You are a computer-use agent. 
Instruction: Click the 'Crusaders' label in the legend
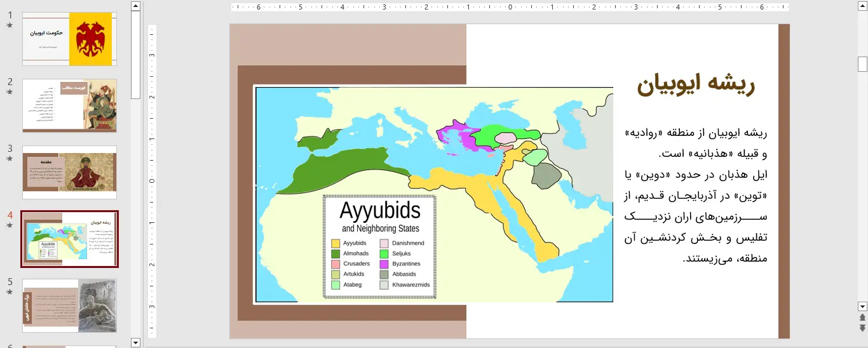click(x=356, y=264)
